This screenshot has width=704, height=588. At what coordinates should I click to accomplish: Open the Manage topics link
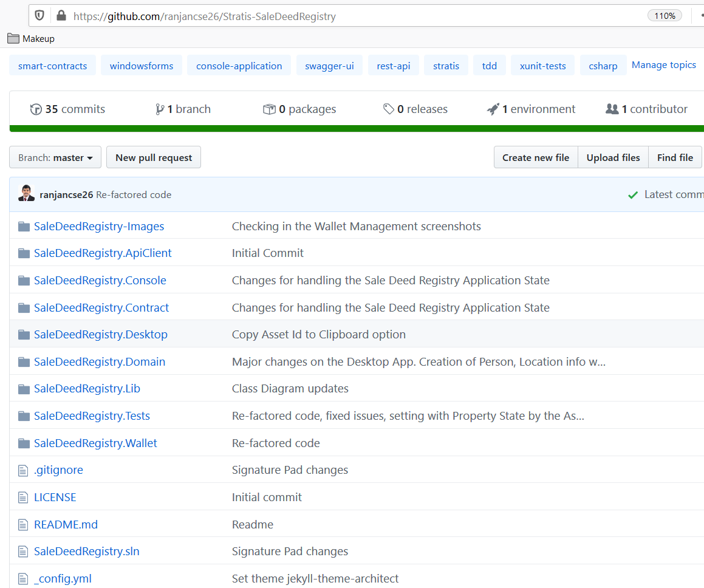(663, 65)
